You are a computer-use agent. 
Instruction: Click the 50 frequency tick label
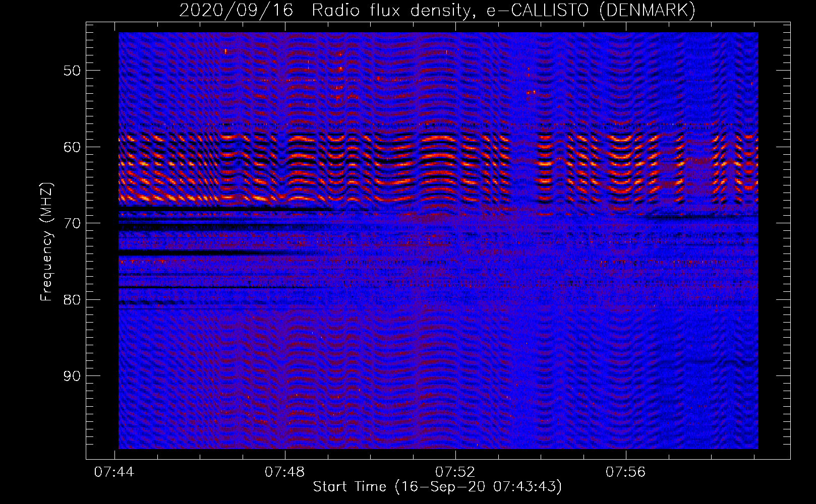(x=72, y=71)
